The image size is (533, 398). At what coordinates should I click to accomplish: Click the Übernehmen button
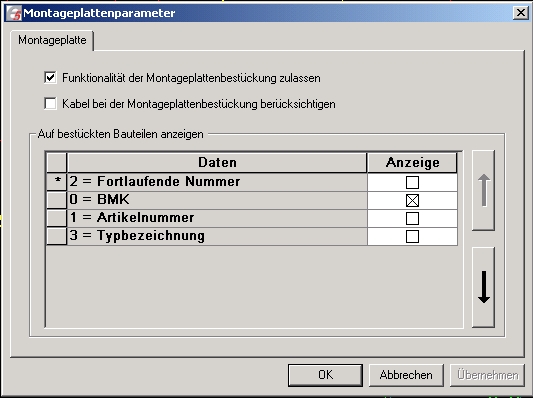click(x=487, y=375)
